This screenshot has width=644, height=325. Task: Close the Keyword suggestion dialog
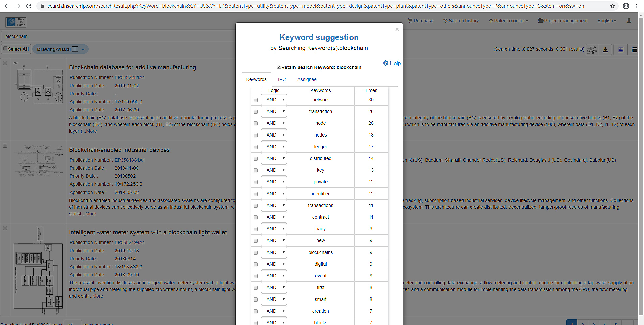[397, 29]
